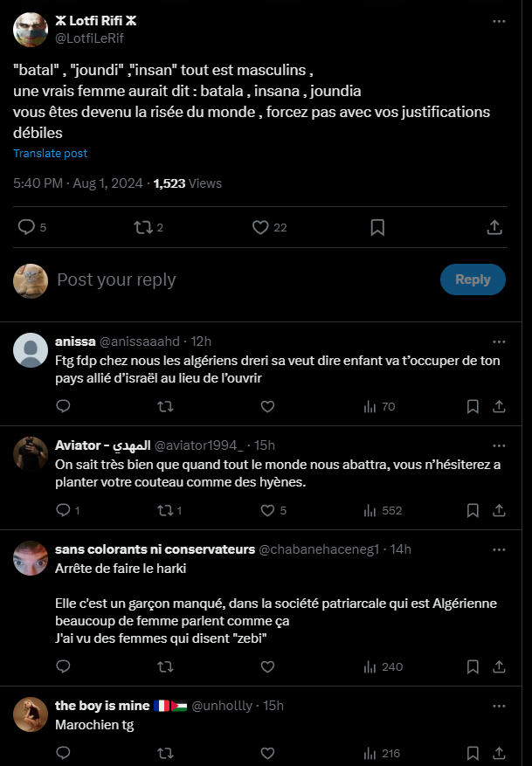Bookmark the sans colorants ni conservateurs reply
Image resolution: width=532 pixels, height=766 pixels.
pyautogui.click(x=473, y=666)
